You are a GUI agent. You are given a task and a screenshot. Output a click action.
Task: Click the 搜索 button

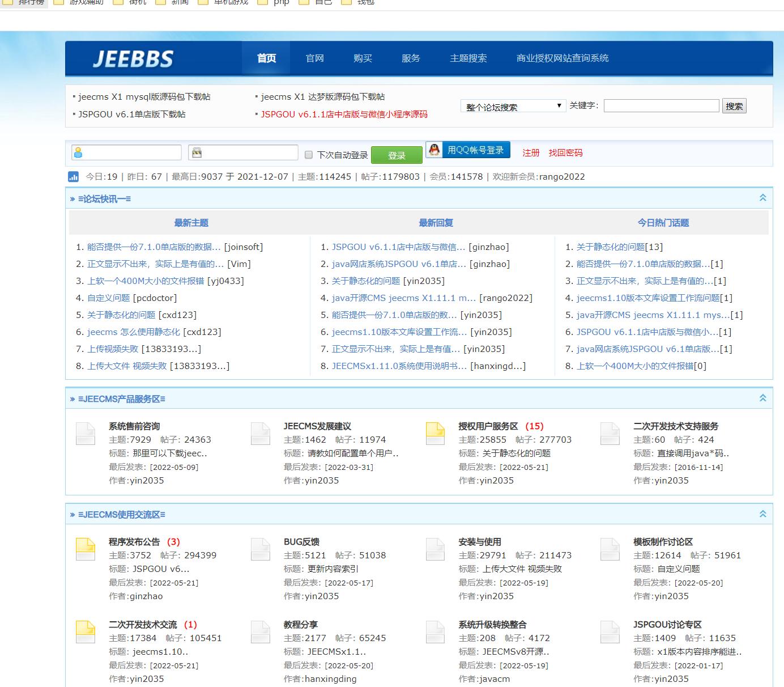coord(734,106)
